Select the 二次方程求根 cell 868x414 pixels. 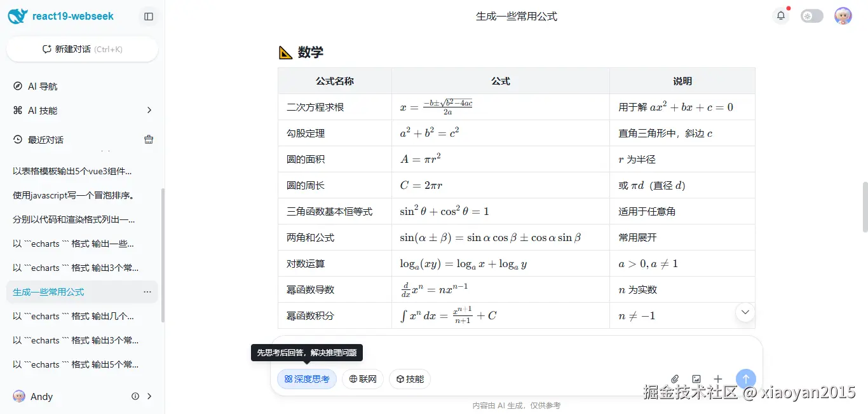click(x=335, y=107)
